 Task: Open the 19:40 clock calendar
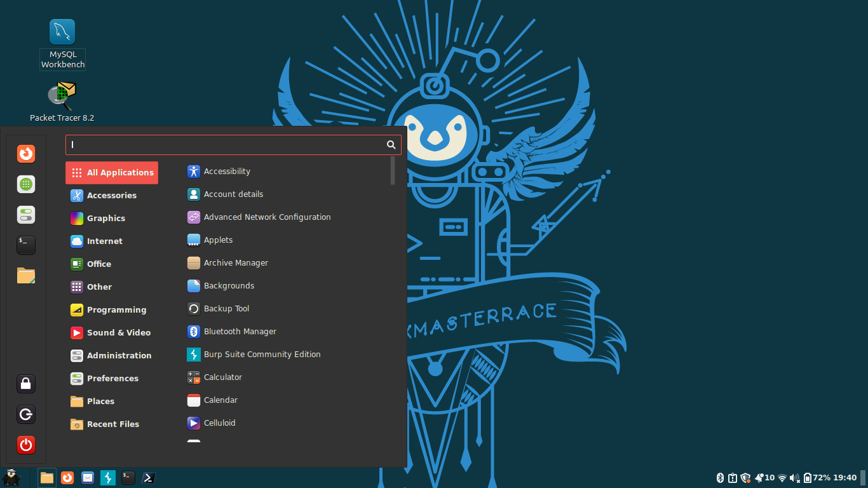point(845,478)
